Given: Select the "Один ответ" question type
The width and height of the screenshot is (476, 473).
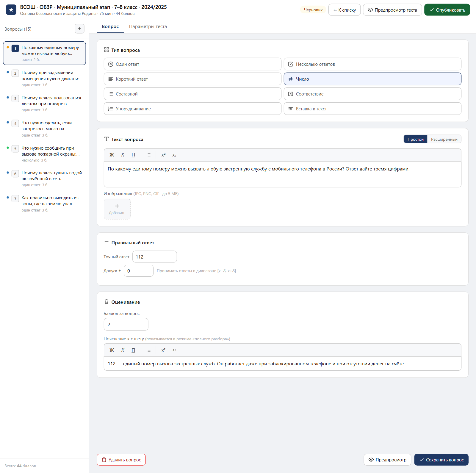Looking at the screenshot, I should point(192,64).
